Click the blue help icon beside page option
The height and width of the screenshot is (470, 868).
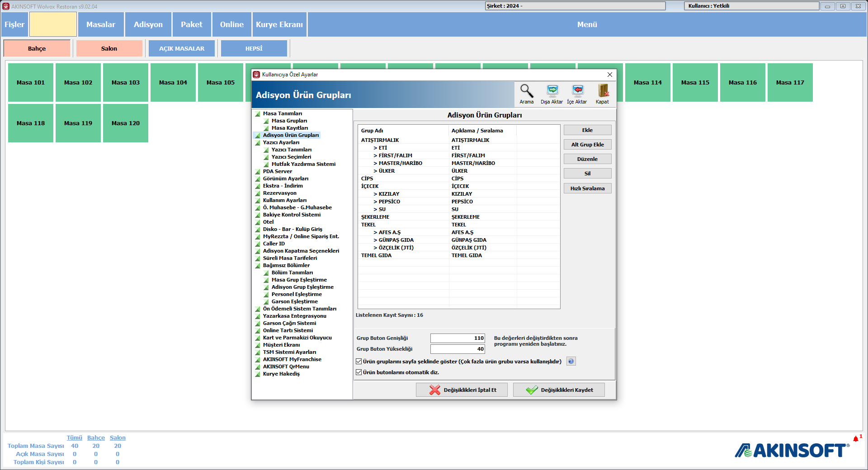571,362
